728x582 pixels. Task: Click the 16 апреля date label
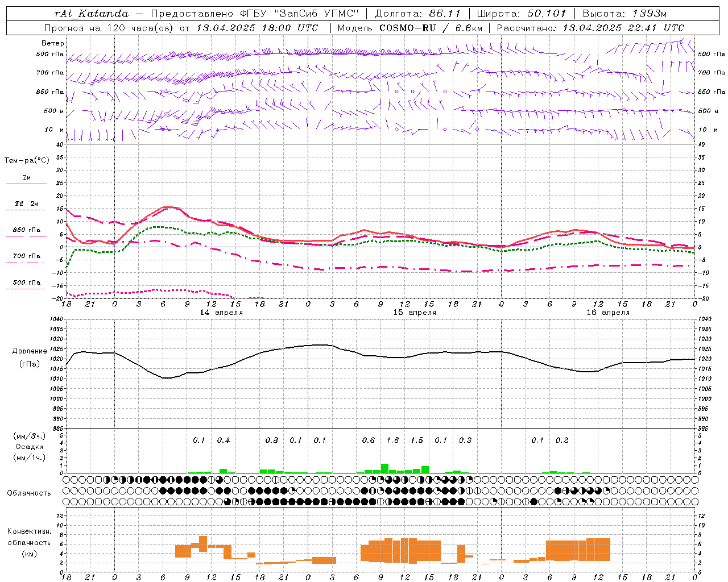(608, 313)
